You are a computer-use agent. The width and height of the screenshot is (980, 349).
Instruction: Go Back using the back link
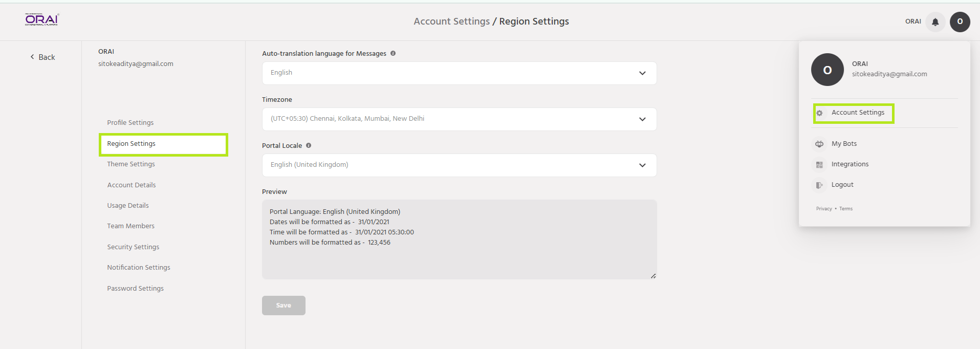point(42,57)
